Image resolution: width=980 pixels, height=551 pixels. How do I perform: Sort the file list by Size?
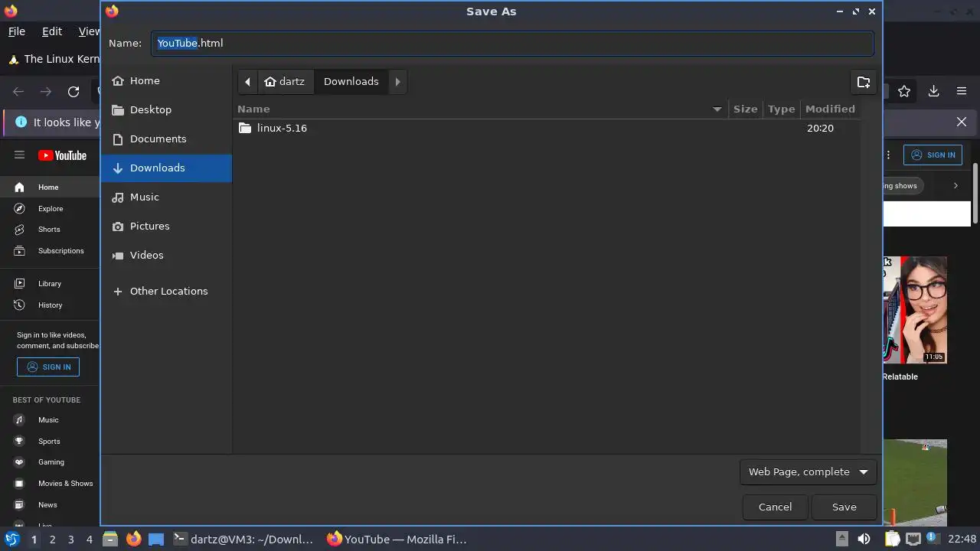(745, 109)
